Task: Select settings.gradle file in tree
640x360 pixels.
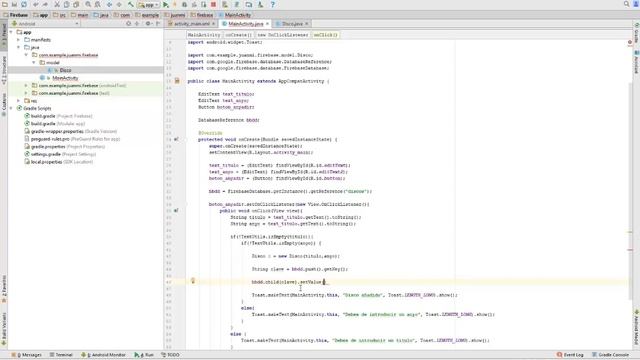Action: pos(60,154)
